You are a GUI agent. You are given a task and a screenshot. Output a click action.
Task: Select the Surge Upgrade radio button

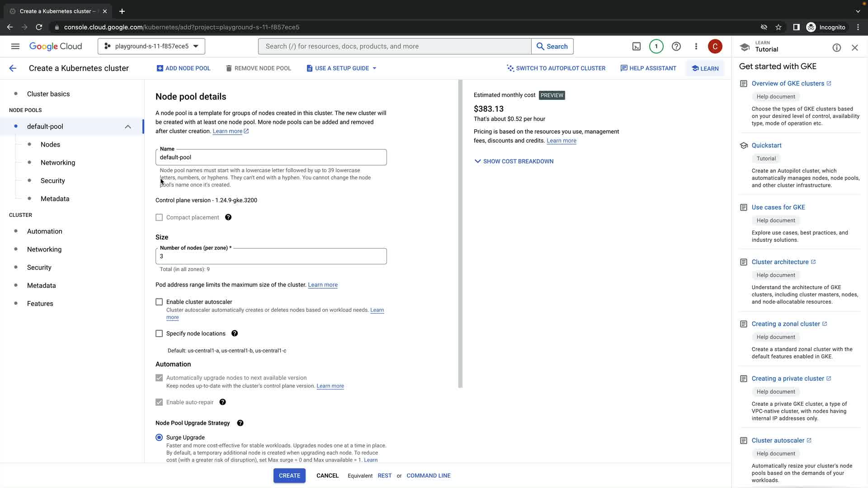(159, 437)
